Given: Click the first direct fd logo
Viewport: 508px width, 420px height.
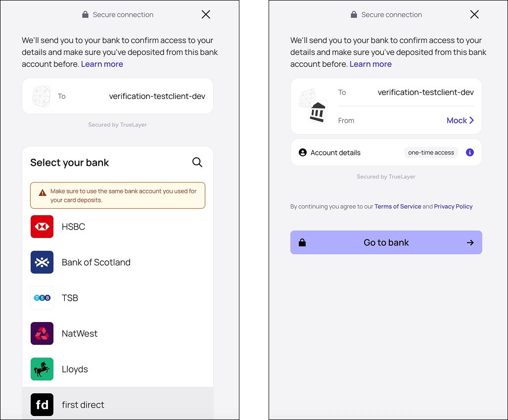Looking at the screenshot, I should coord(42,405).
